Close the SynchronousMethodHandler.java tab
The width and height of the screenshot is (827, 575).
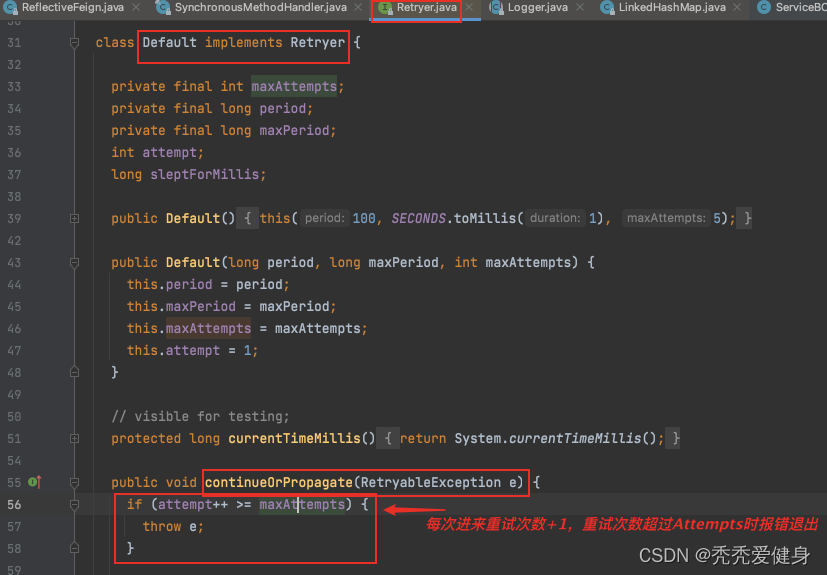(x=358, y=7)
